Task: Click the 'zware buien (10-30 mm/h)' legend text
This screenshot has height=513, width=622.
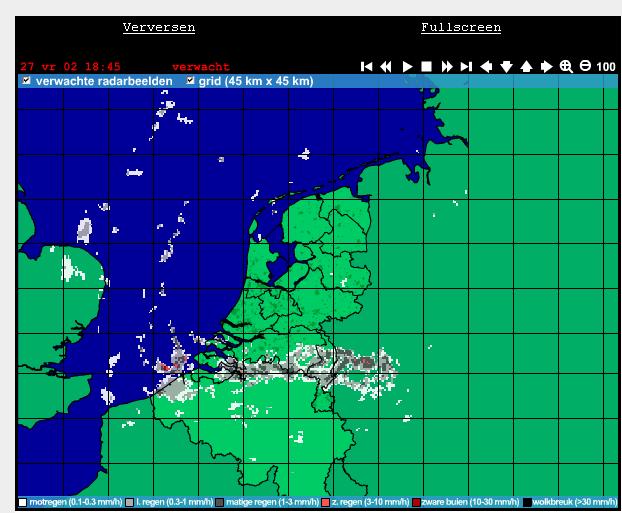Action: 470,502
